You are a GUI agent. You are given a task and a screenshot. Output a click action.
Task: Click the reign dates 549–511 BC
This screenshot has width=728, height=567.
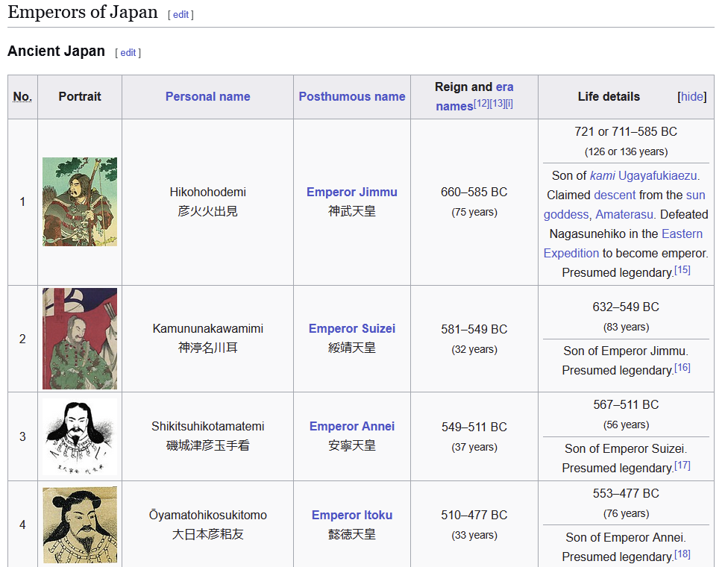pos(474,427)
